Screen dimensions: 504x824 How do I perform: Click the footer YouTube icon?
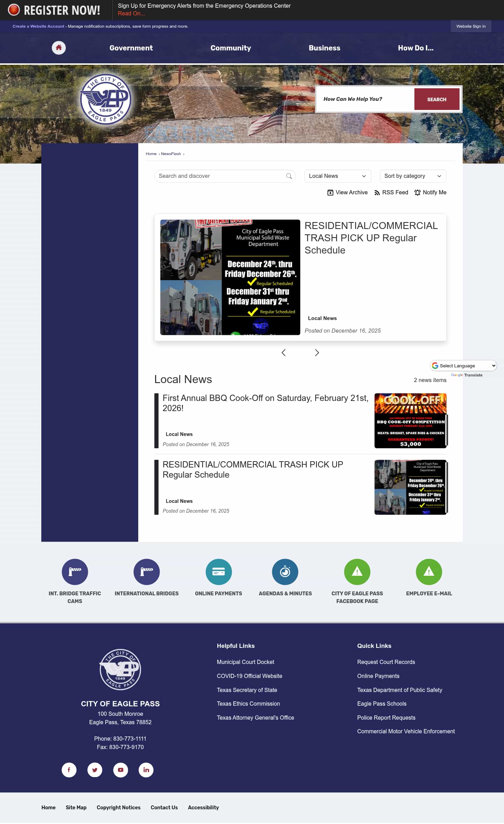(121, 770)
